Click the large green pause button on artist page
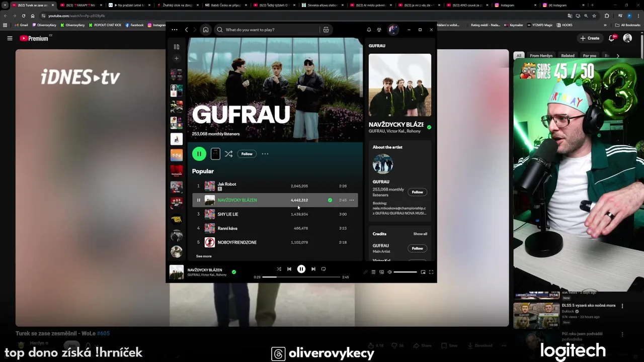Viewport: 644px width, 362px height. point(199,154)
